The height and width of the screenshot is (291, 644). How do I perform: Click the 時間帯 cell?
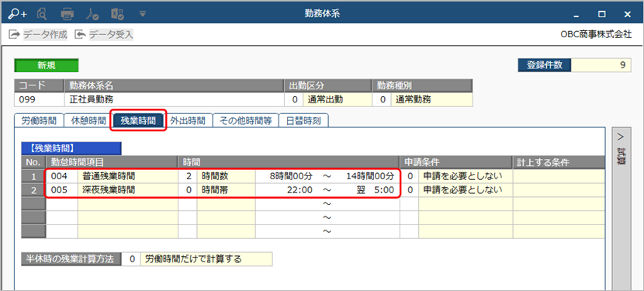(x=226, y=190)
